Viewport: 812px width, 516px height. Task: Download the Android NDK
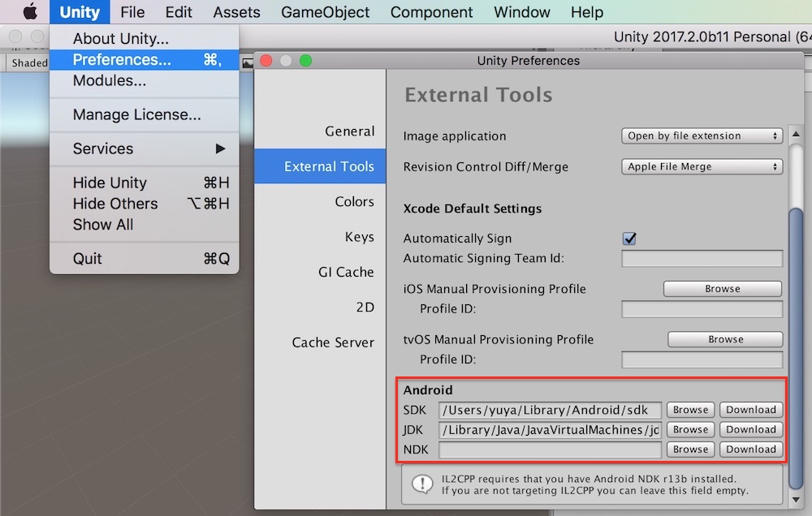[x=751, y=449]
